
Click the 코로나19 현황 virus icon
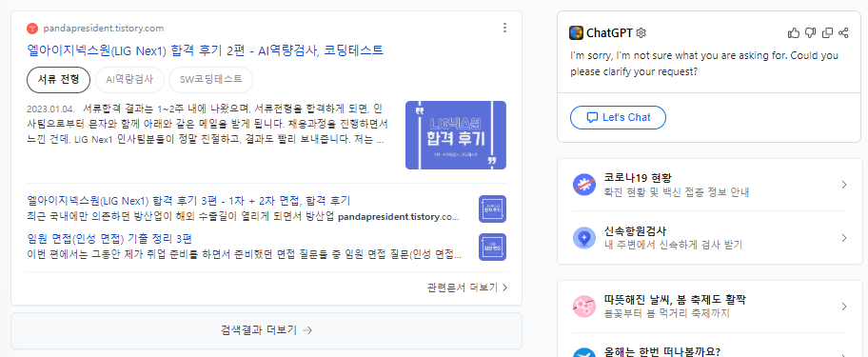click(584, 185)
